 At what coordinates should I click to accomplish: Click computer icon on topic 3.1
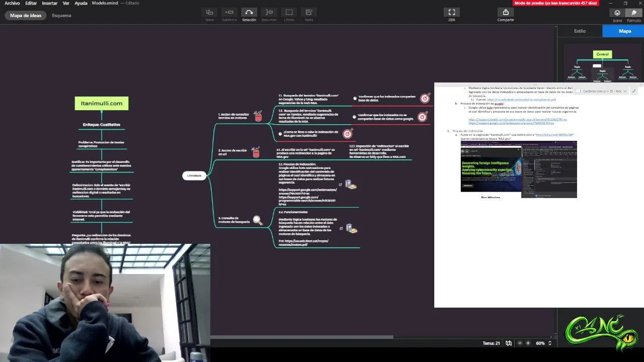tap(351, 185)
